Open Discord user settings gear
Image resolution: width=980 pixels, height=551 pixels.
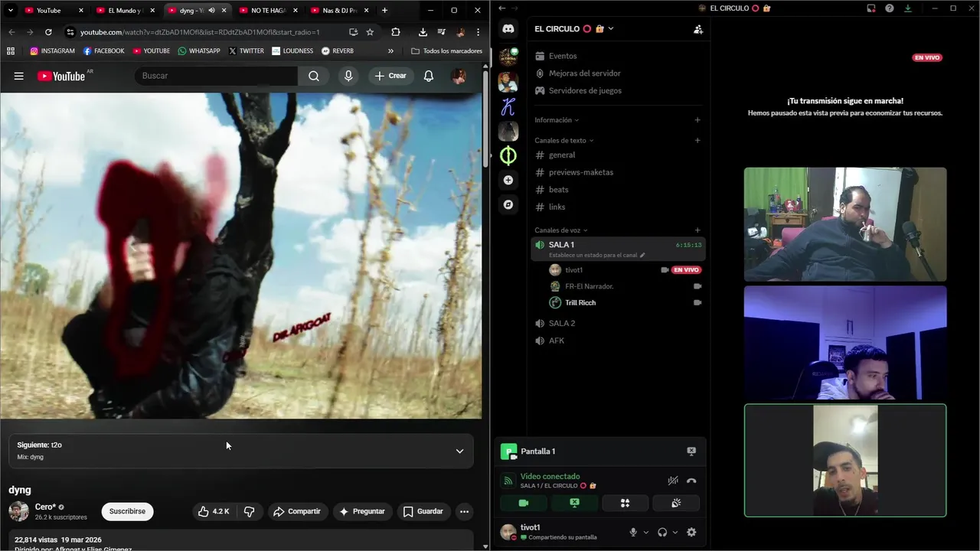click(x=691, y=532)
